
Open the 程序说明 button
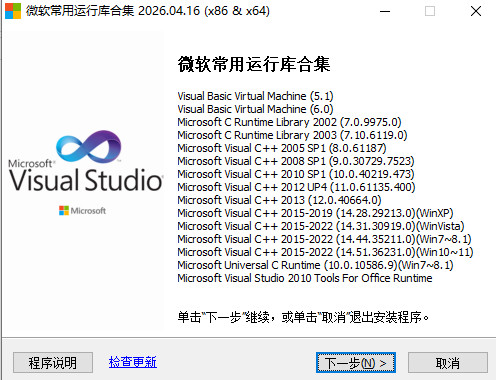pos(53,363)
